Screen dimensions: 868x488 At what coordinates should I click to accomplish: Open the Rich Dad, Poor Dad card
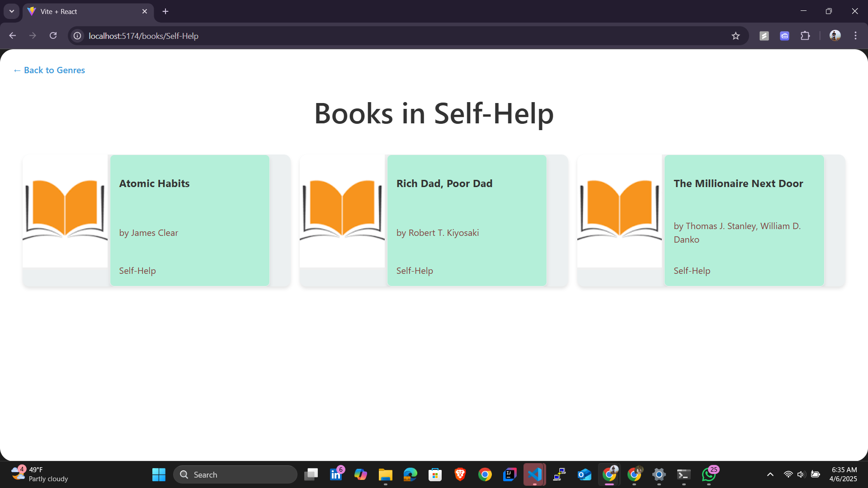click(467, 220)
